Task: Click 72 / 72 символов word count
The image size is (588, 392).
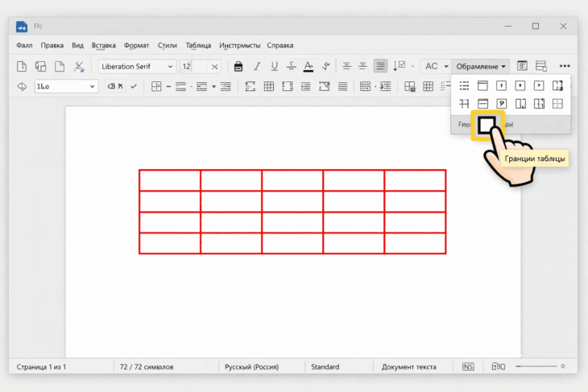Action: point(147,367)
